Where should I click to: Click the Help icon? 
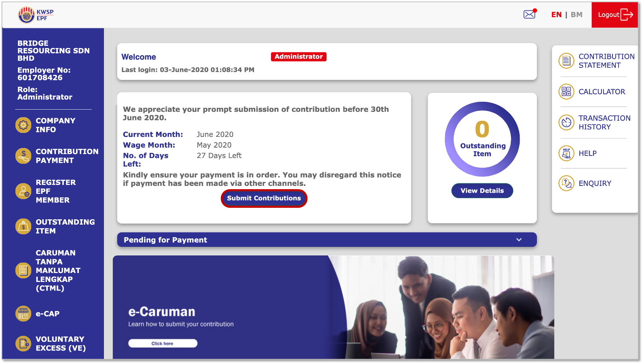pyautogui.click(x=566, y=153)
